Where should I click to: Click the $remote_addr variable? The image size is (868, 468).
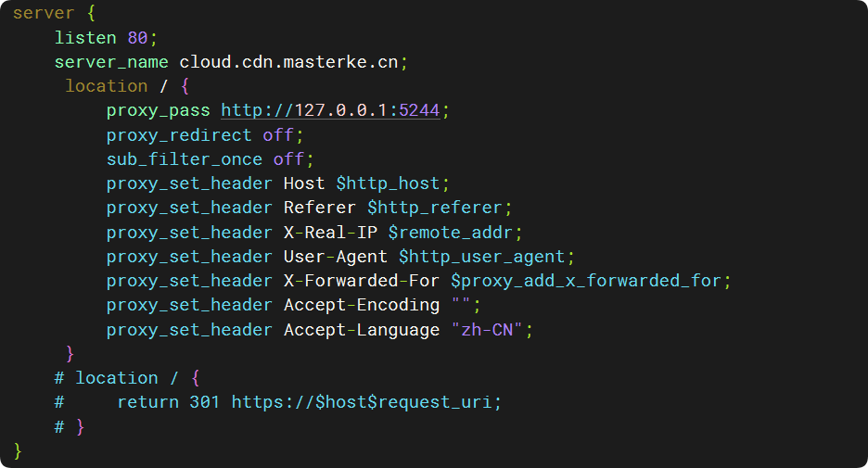coord(450,233)
